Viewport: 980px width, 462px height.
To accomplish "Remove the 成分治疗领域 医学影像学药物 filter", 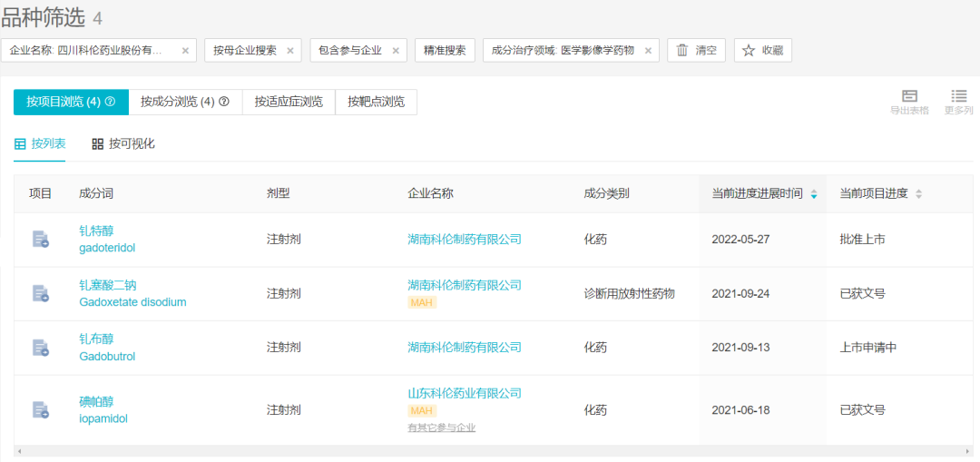I will (648, 51).
